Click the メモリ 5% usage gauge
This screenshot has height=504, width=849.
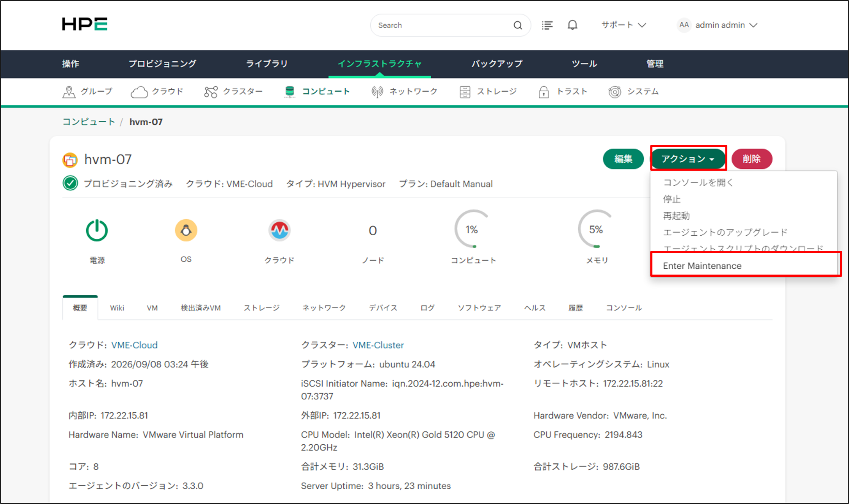point(596,229)
